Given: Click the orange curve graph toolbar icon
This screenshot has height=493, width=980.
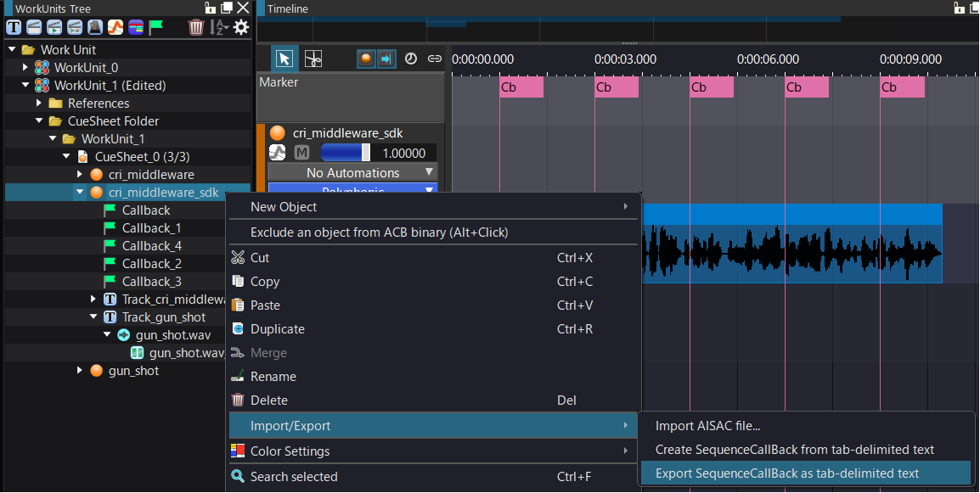Looking at the screenshot, I should click(x=115, y=27).
